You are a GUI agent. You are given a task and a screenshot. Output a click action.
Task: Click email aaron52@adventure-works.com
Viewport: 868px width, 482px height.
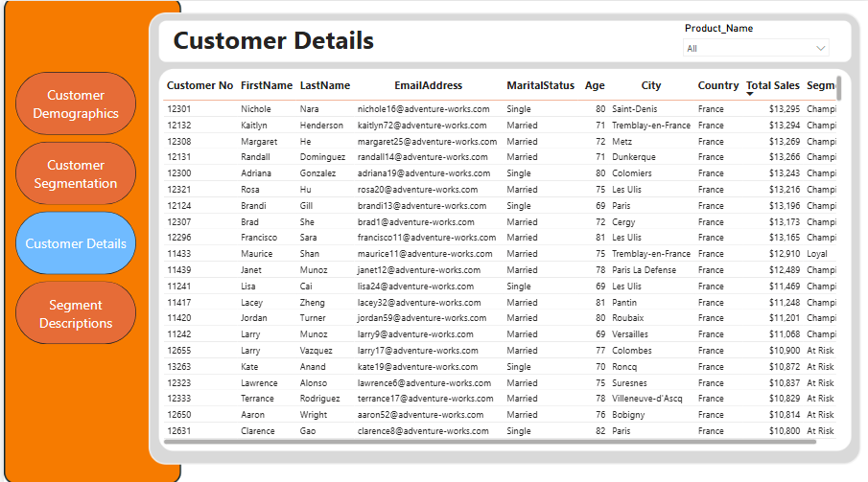pos(420,415)
